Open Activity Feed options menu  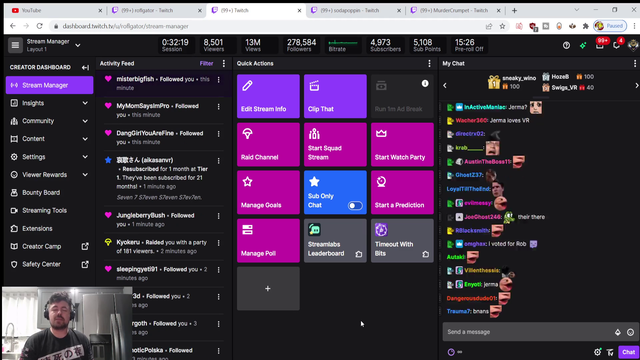click(x=224, y=63)
